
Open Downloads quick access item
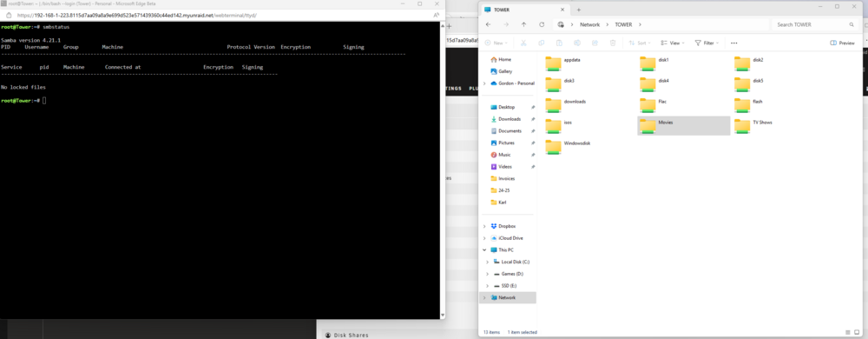coord(510,119)
